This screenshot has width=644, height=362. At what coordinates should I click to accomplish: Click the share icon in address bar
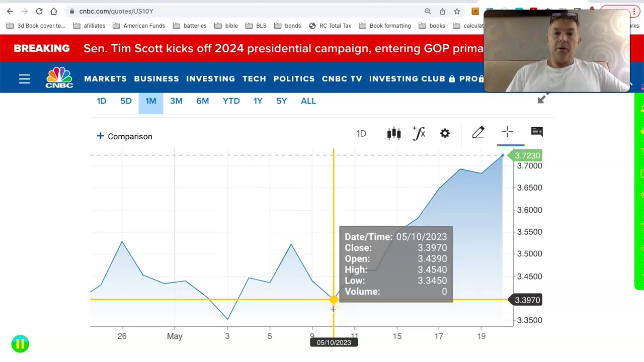442,11
